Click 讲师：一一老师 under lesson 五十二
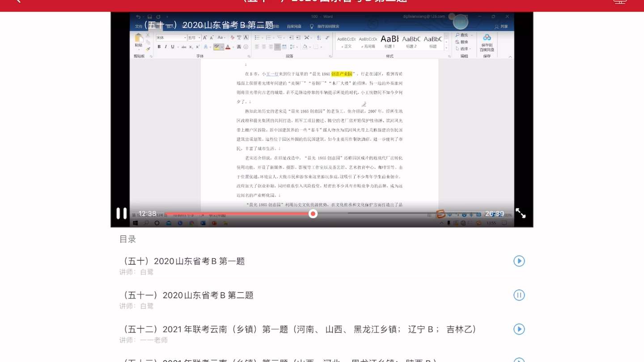This screenshot has width=644, height=362. click(x=144, y=340)
